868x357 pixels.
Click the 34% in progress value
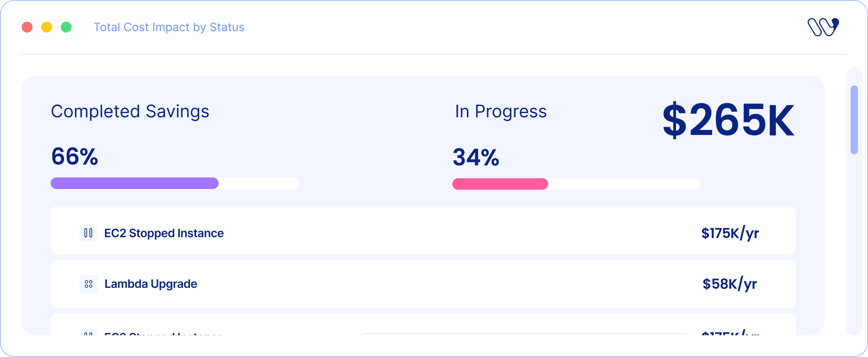click(476, 157)
